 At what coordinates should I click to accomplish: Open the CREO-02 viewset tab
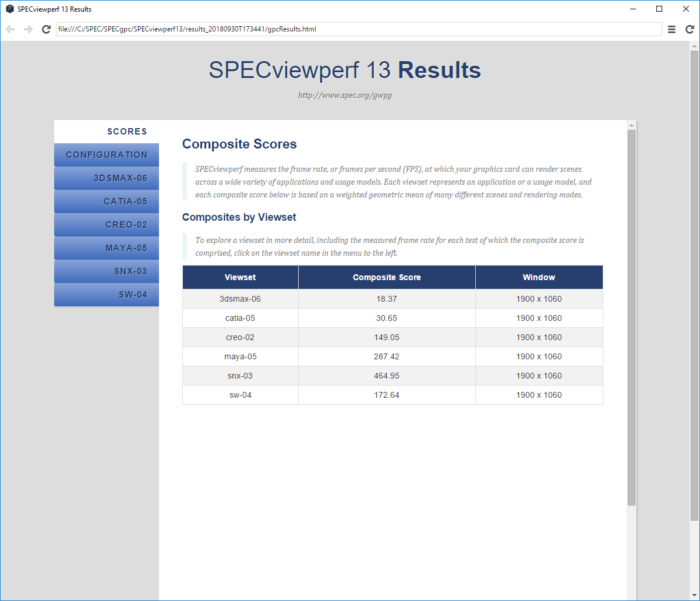click(107, 225)
